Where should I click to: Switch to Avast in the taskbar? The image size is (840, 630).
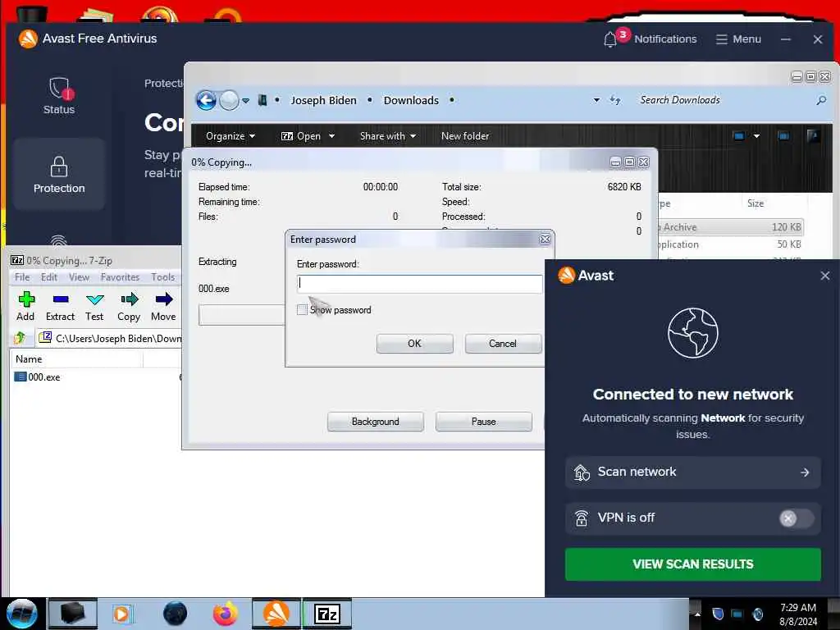(x=276, y=614)
